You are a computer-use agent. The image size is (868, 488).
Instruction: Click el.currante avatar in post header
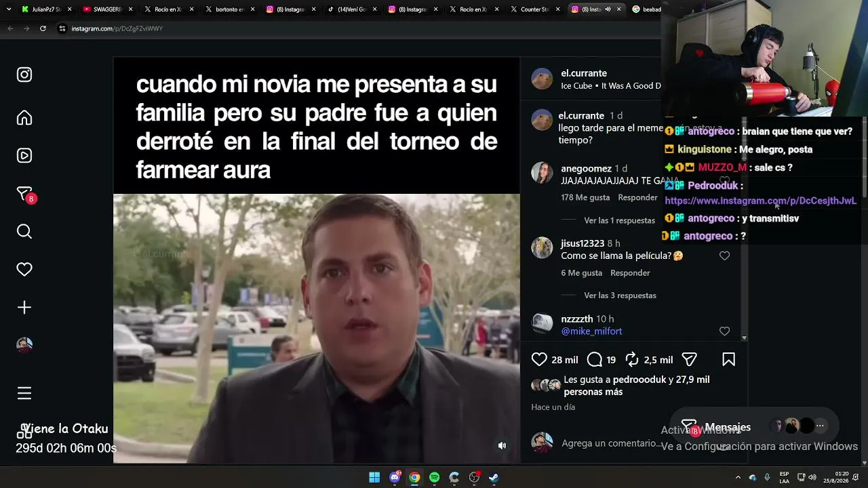[x=542, y=79]
